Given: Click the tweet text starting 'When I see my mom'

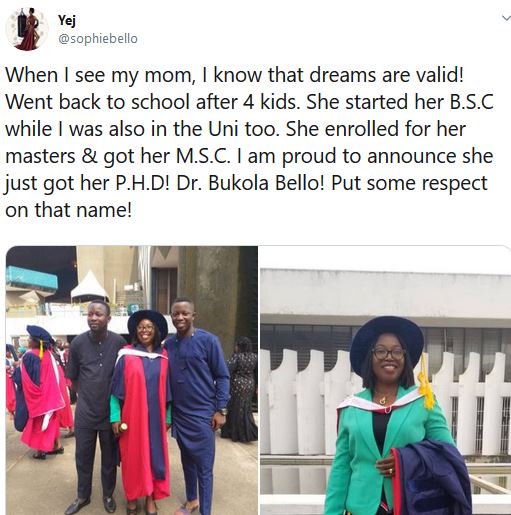Looking at the screenshot, I should (x=249, y=142).
